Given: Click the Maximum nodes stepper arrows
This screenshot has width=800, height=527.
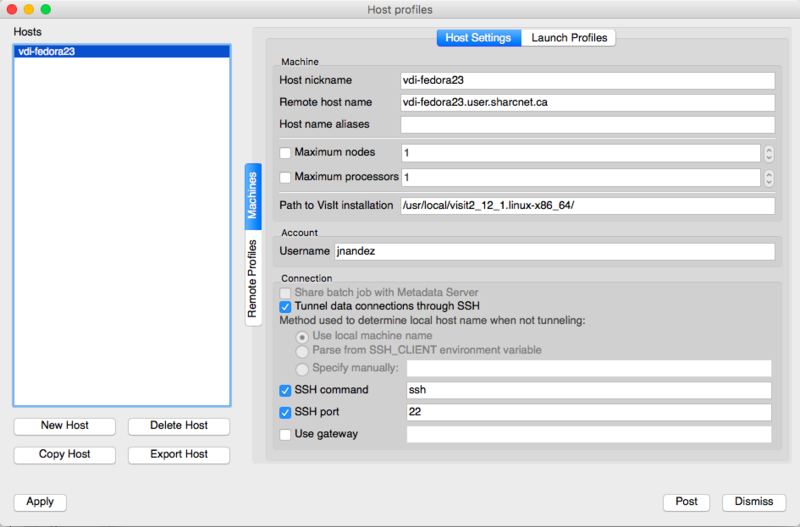Looking at the screenshot, I should [x=768, y=153].
